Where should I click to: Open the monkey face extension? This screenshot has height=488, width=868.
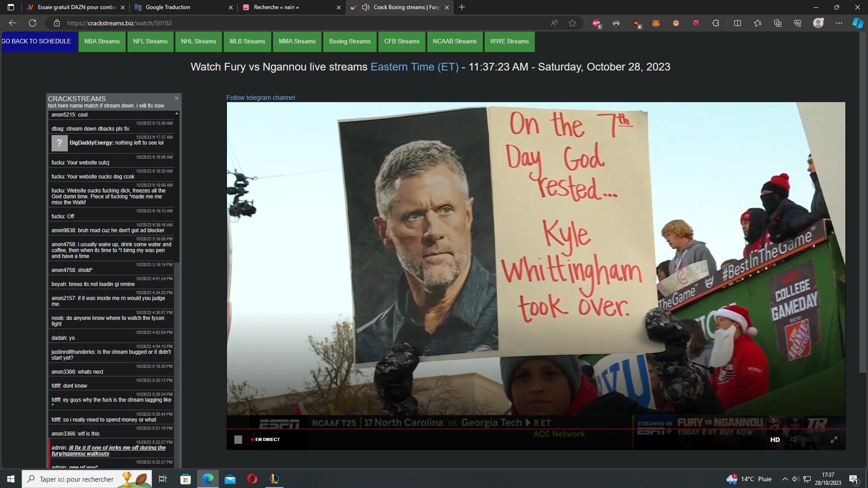click(x=676, y=23)
